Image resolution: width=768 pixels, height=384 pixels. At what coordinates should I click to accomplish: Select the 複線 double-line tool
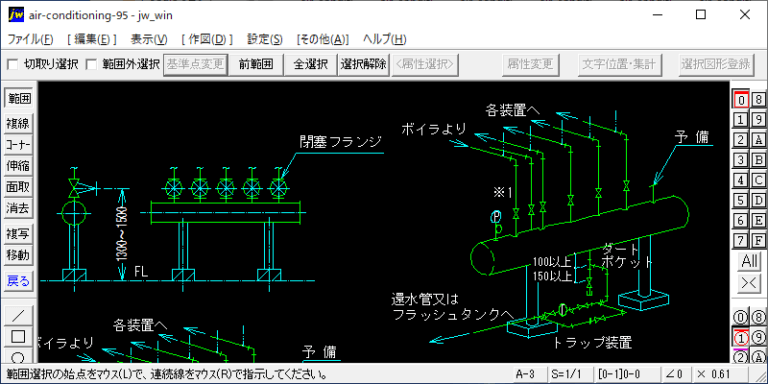(18, 123)
